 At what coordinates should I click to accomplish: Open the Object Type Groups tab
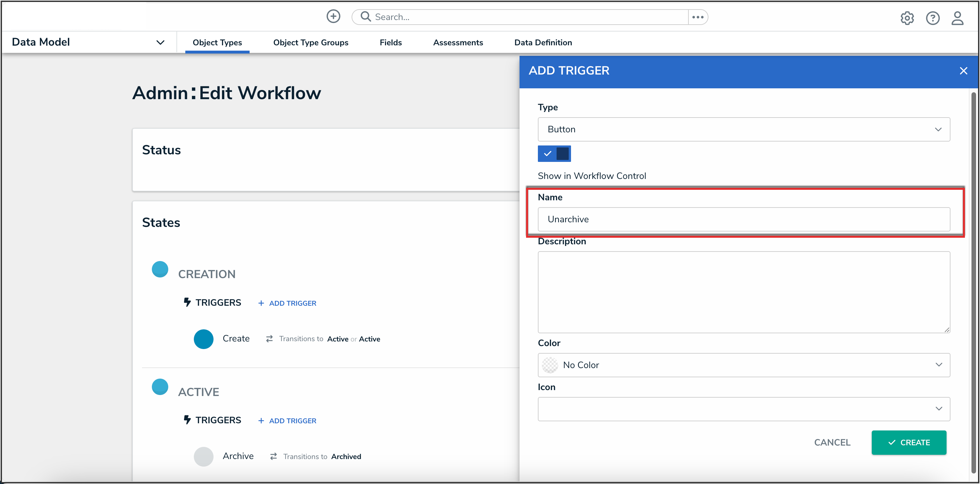point(311,43)
